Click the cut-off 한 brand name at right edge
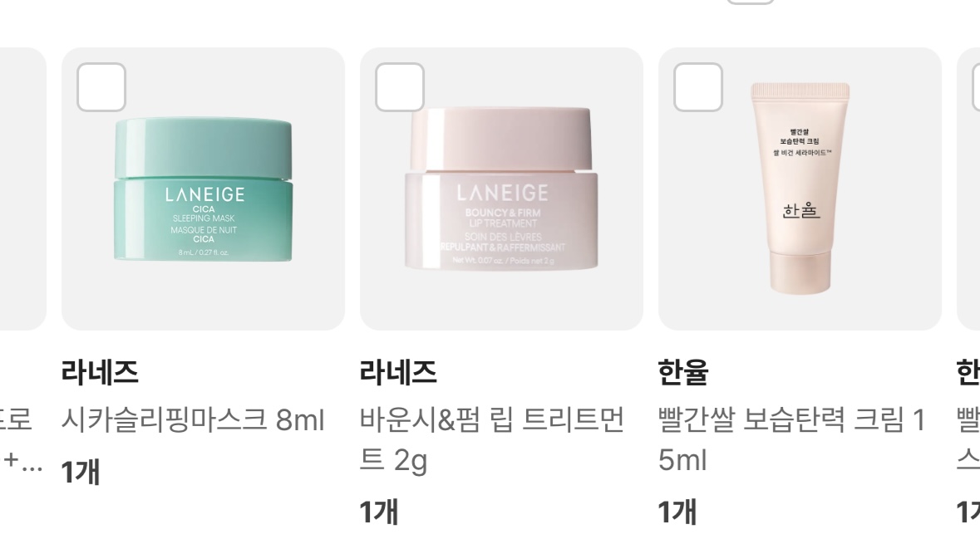The height and width of the screenshot is (549, 980). 968,372
